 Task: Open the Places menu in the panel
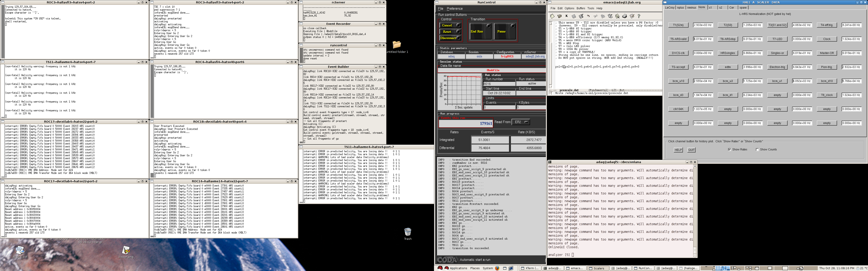pos(475,268)
